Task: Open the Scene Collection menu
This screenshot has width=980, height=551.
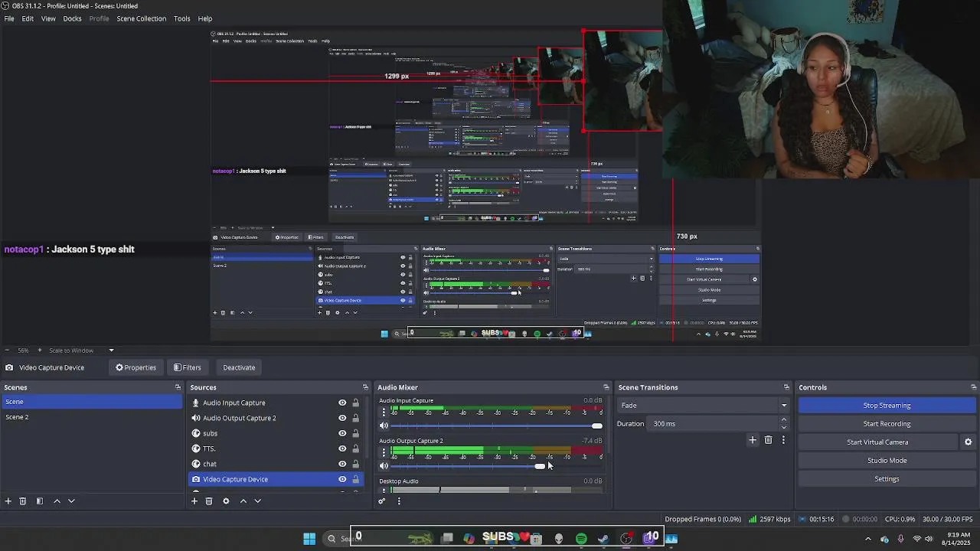Action: click(142, 18)
